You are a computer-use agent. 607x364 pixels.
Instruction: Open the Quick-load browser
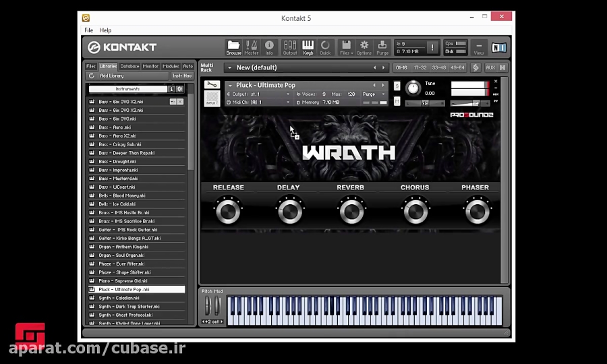pyautogui.click(x=325, y=48)
